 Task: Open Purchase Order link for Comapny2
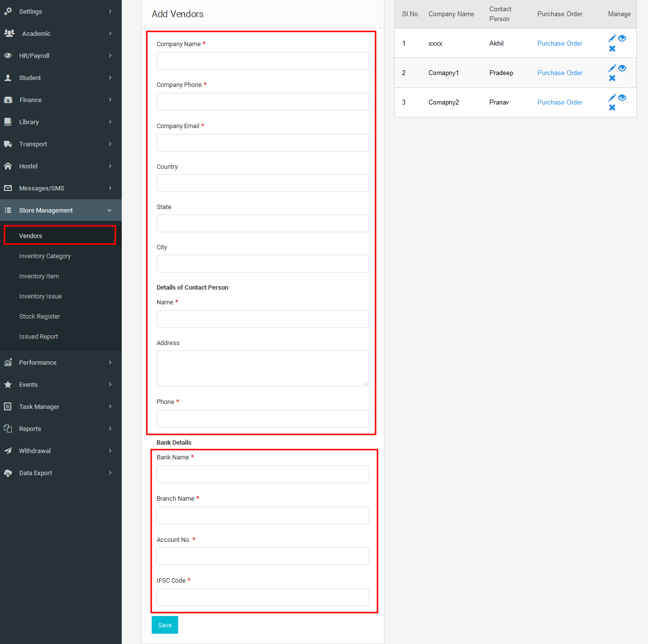click(x=560, y=102)
